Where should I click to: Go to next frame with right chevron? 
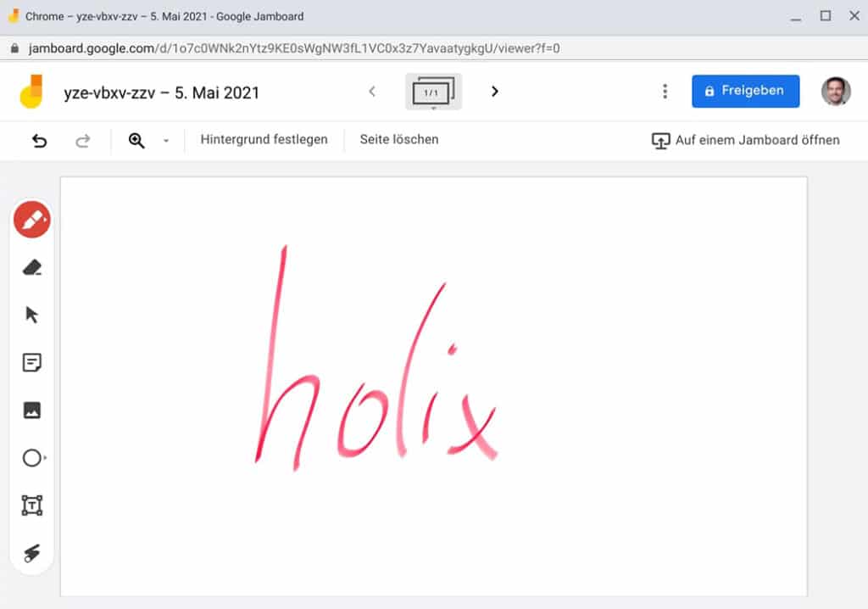tap(495, 91)
